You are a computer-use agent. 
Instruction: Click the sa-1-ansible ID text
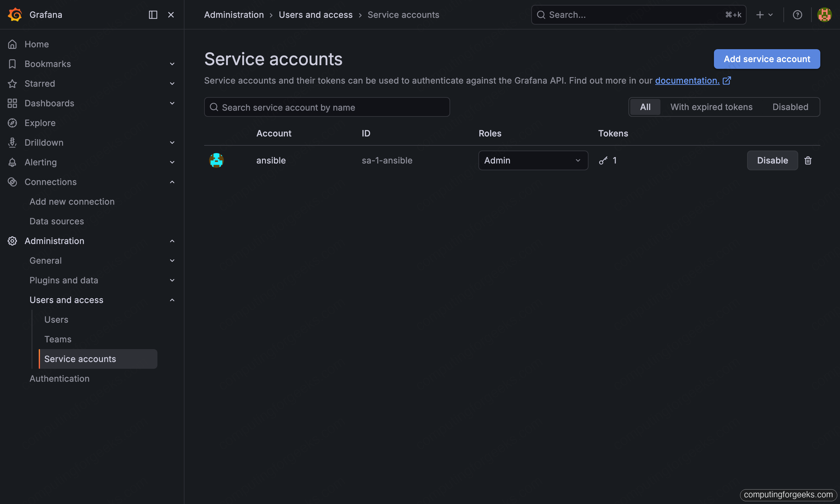pos(387,160)
